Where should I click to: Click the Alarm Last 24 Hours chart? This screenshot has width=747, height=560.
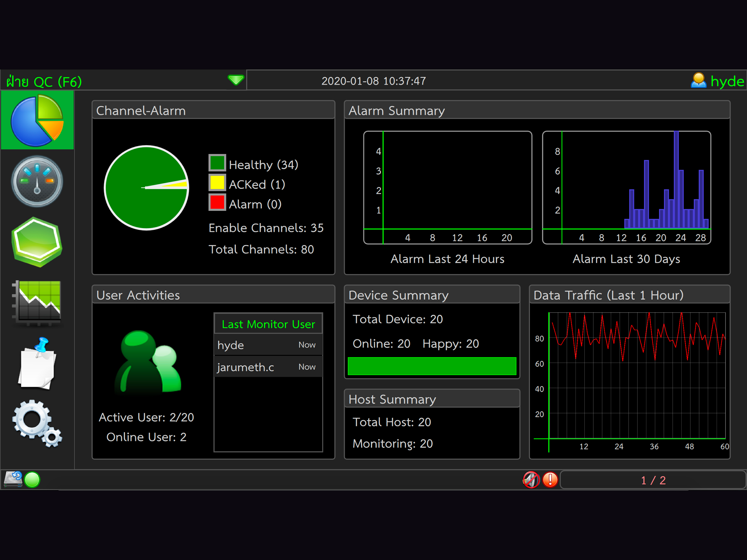(x=447, y=188)
